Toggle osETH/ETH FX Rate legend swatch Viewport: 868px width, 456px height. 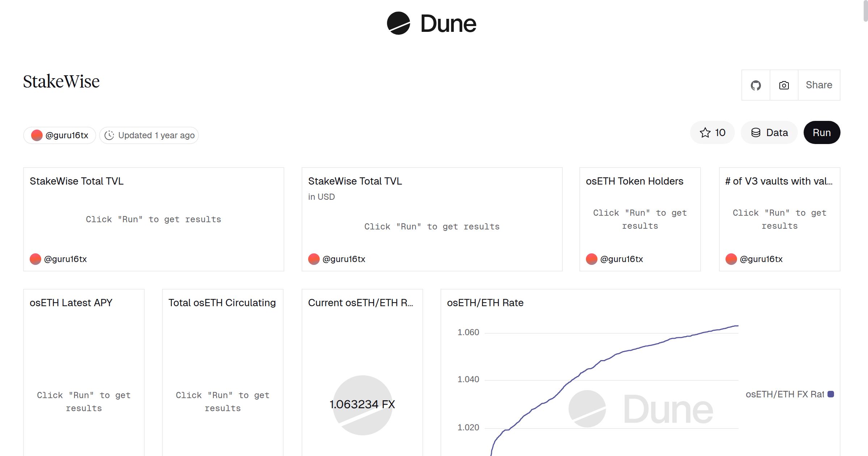pos(831,394)
